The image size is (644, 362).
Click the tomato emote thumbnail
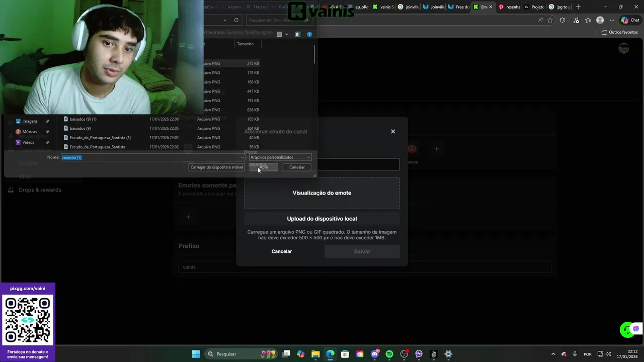[412, 149]
